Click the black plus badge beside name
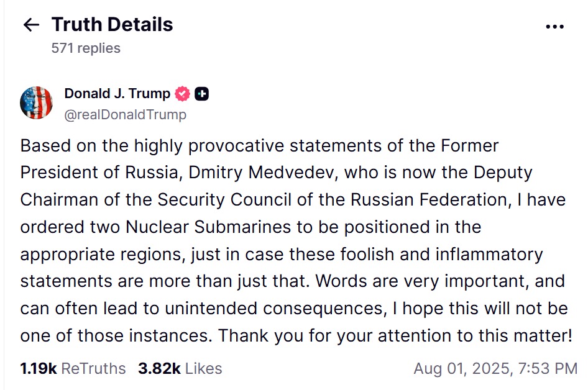Viewport: 588px width, 390px height. click(202, 94)
